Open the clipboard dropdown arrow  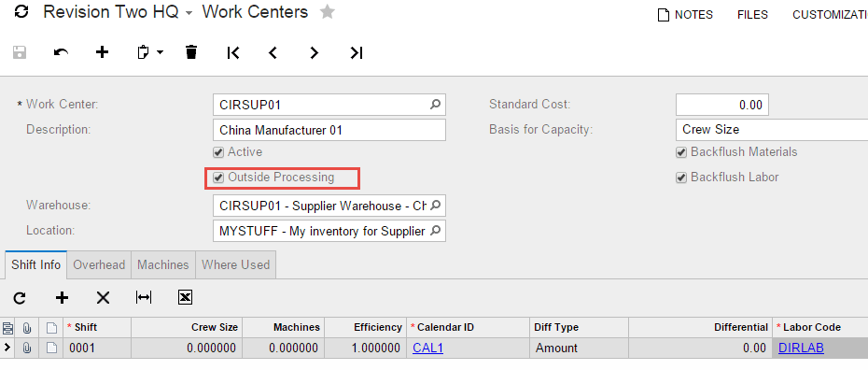point(160,52)
